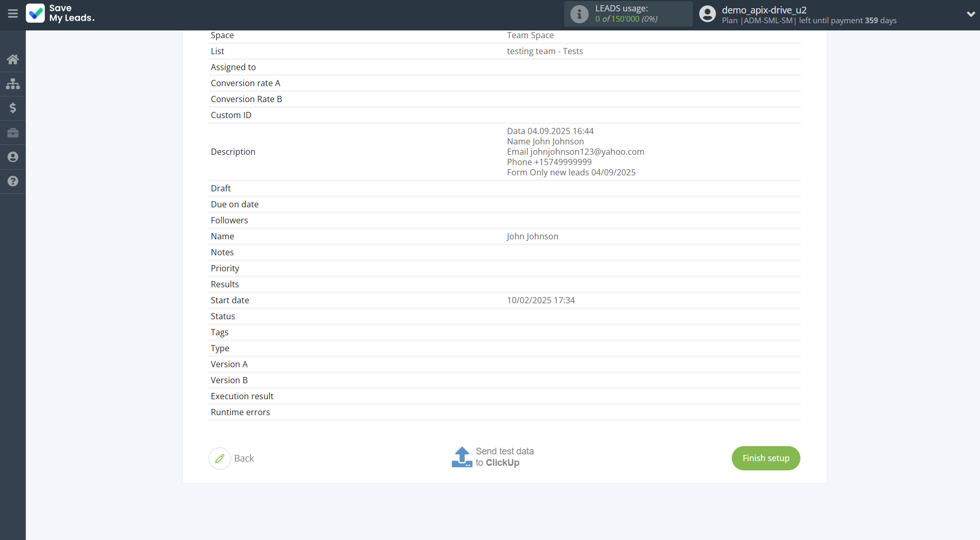Open the briefcase services icon
This screenshot has height=540, width=980.
pos(13,133)
